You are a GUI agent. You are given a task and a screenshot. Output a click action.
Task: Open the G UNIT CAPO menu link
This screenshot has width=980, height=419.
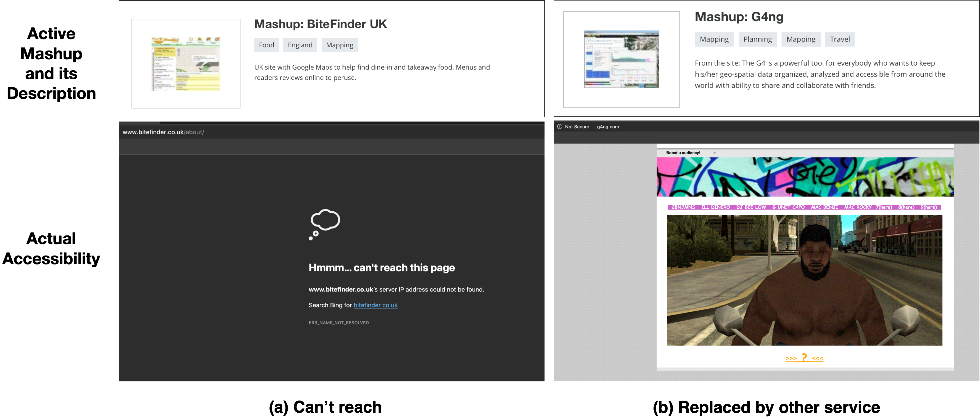788,207
